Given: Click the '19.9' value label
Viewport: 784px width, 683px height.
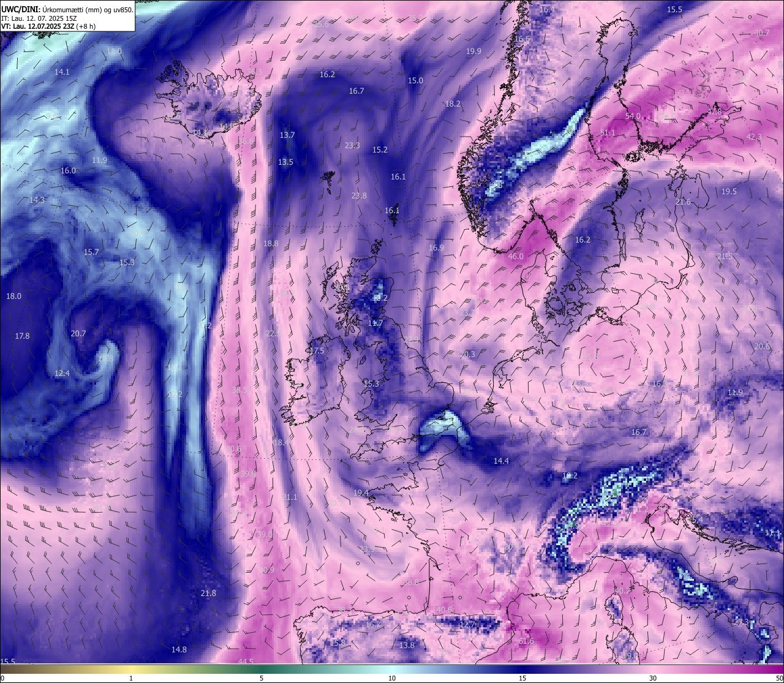Looking at the screenshot, I should [473, 51].
